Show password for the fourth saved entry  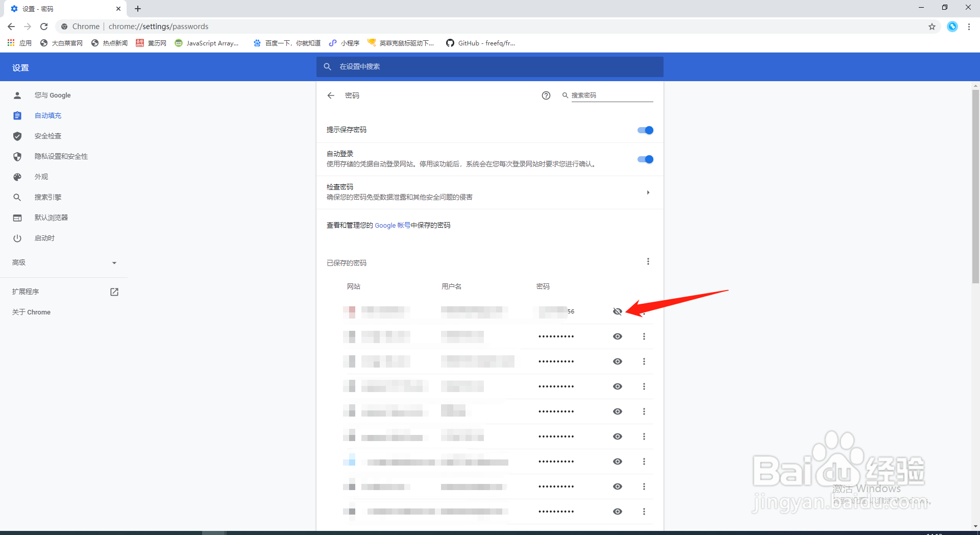(618, 386)
